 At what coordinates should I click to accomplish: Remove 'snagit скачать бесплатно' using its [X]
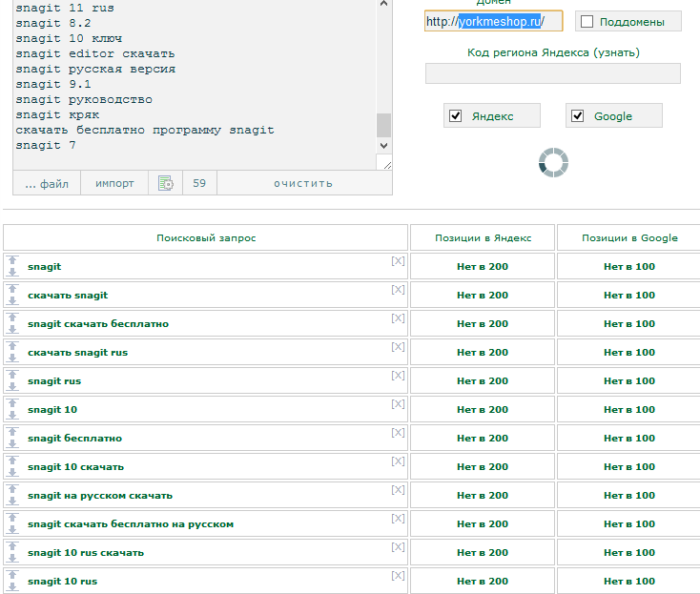point(398,318)
